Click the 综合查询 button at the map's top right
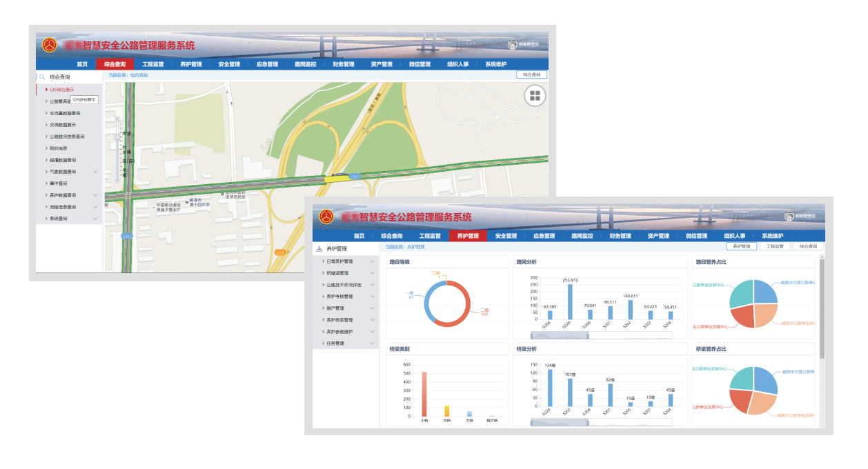This screenshot has height=469, width=868. 531,74
